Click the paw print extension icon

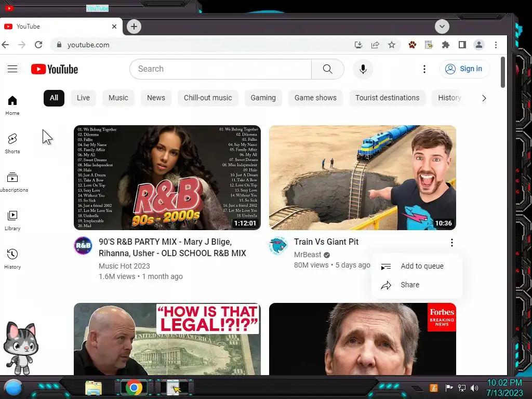pyautogui.click(x=412, y=45)
